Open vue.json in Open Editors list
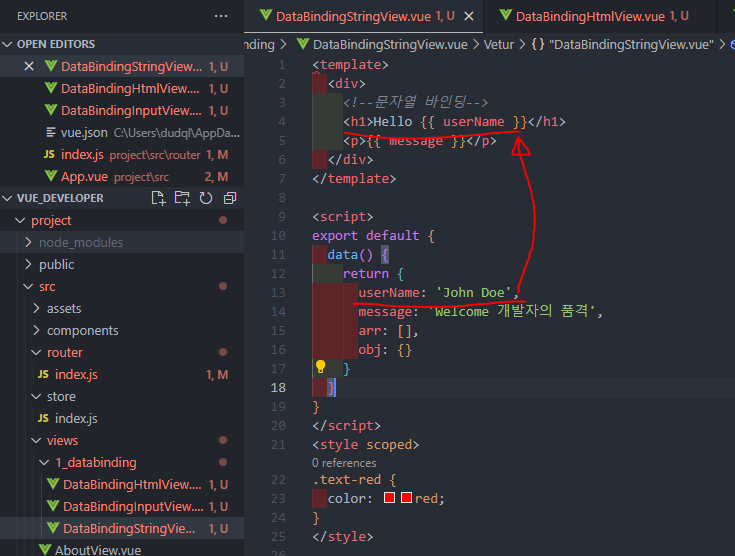 122,133
